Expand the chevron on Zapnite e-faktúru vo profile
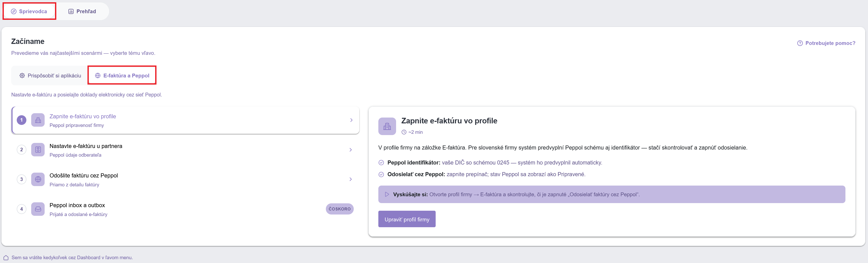 [x=351, y=120]
